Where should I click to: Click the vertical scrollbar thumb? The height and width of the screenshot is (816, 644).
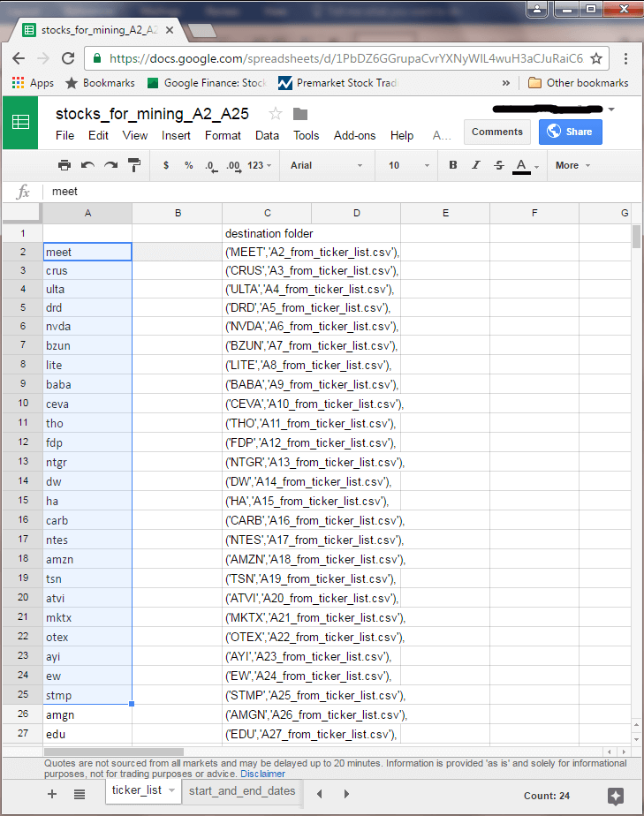point(636,237)
